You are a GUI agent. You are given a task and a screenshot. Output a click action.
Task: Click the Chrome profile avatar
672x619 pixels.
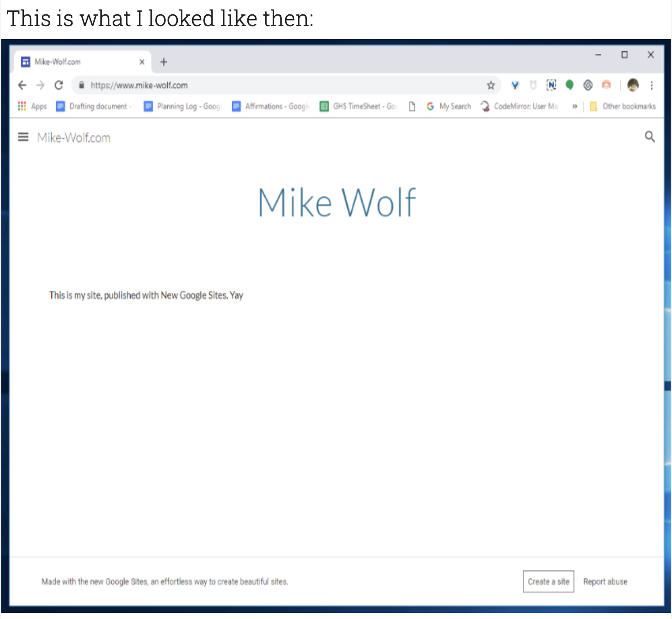(x=633, y=85)
